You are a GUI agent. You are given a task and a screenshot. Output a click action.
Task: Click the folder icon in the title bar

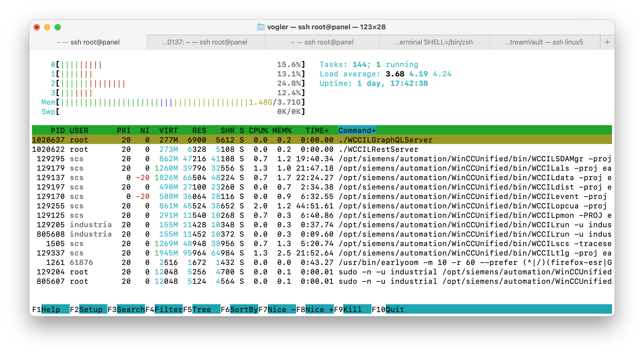coord(261,27)
